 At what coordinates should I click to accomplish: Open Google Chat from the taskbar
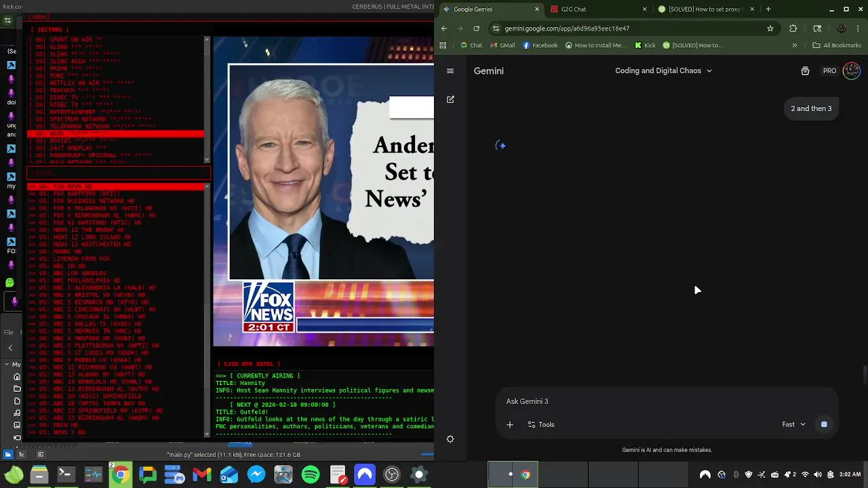[148, 474]
